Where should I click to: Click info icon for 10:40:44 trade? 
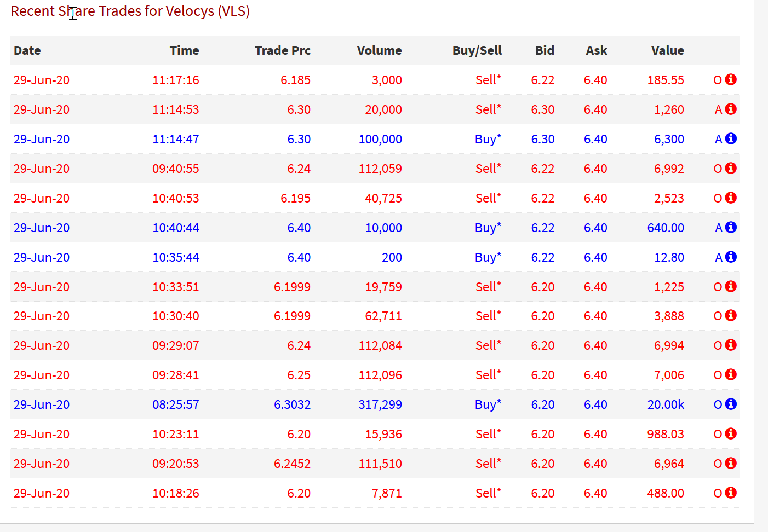(x=731, y=227)
